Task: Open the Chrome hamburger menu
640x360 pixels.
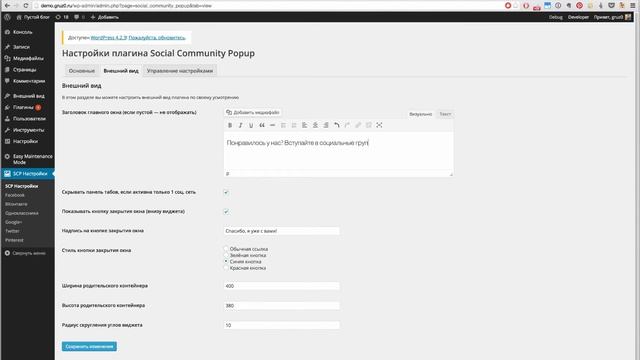Action: coord(633,5)
